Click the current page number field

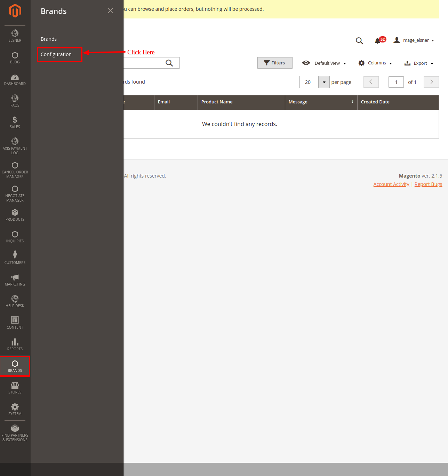click(396, 82)
